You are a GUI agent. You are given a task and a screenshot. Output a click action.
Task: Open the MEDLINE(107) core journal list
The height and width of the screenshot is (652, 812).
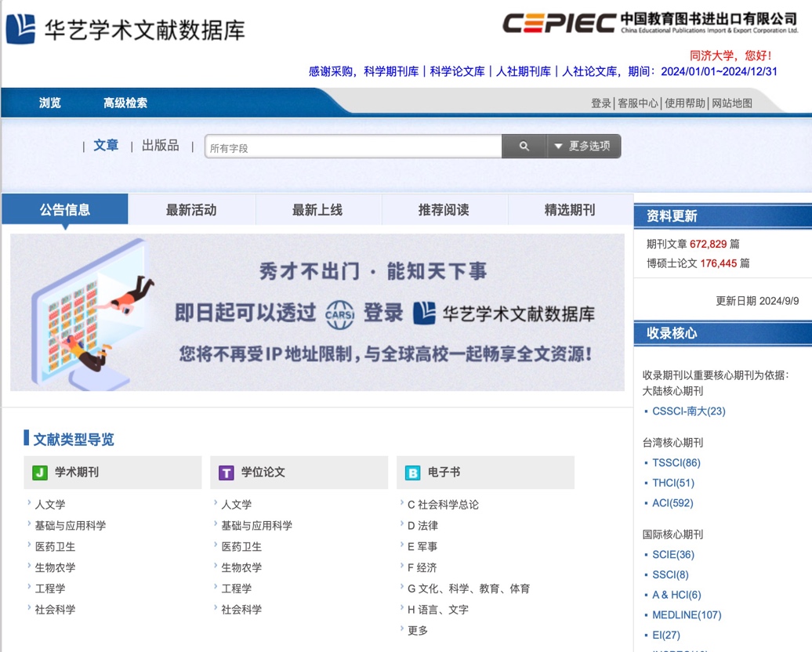click(x=687, y=615)
